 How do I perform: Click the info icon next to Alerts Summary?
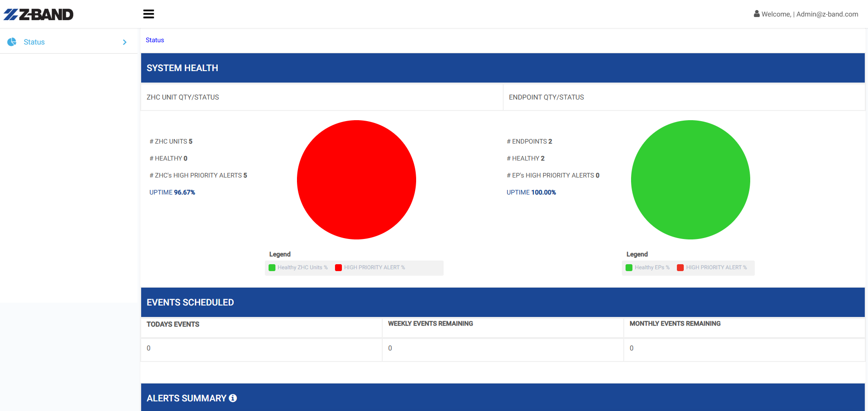[x=233, y=398]
